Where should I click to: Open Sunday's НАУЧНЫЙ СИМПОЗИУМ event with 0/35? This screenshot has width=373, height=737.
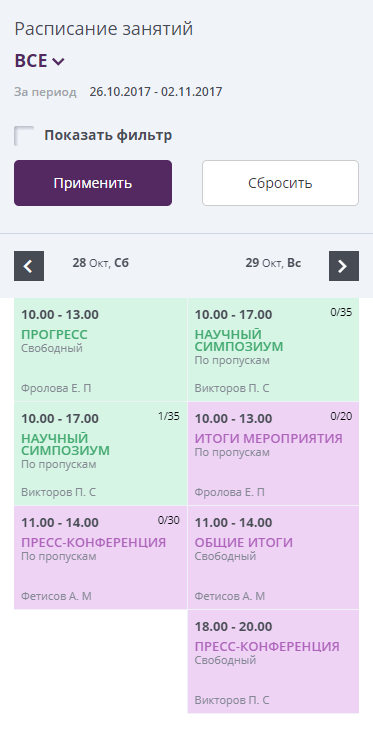[x=273, y=350]
